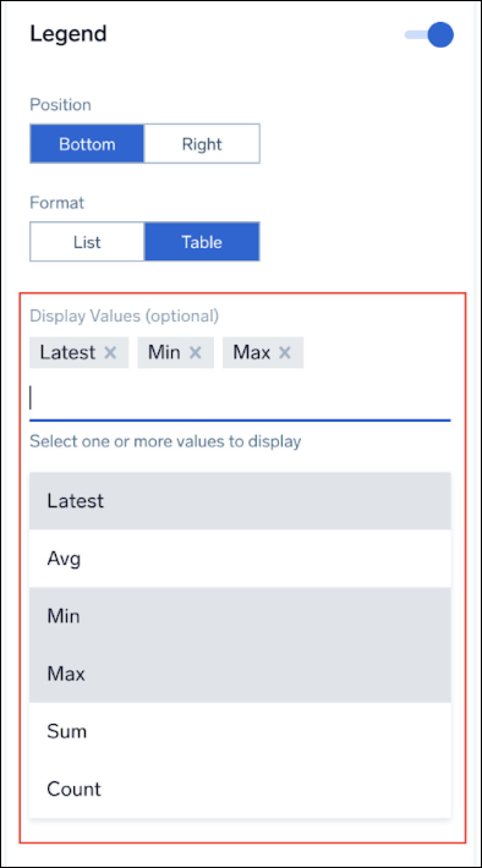Click the Latest chip label text
Screen dimensions: 482x868
[x=68, y=353]
